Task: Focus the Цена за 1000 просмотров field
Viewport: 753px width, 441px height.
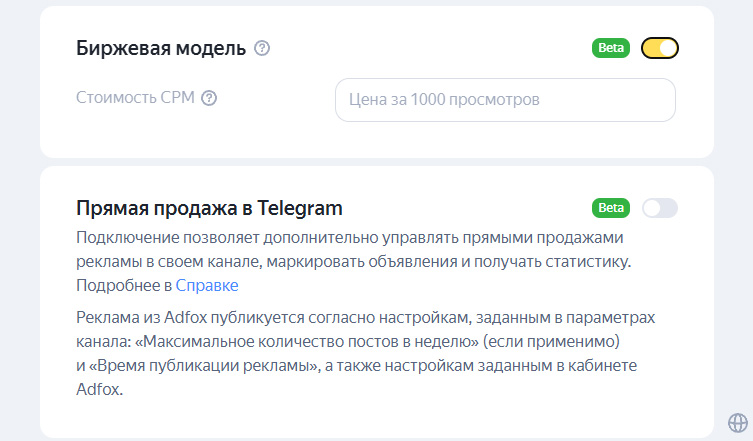Action: click(505, 100)
